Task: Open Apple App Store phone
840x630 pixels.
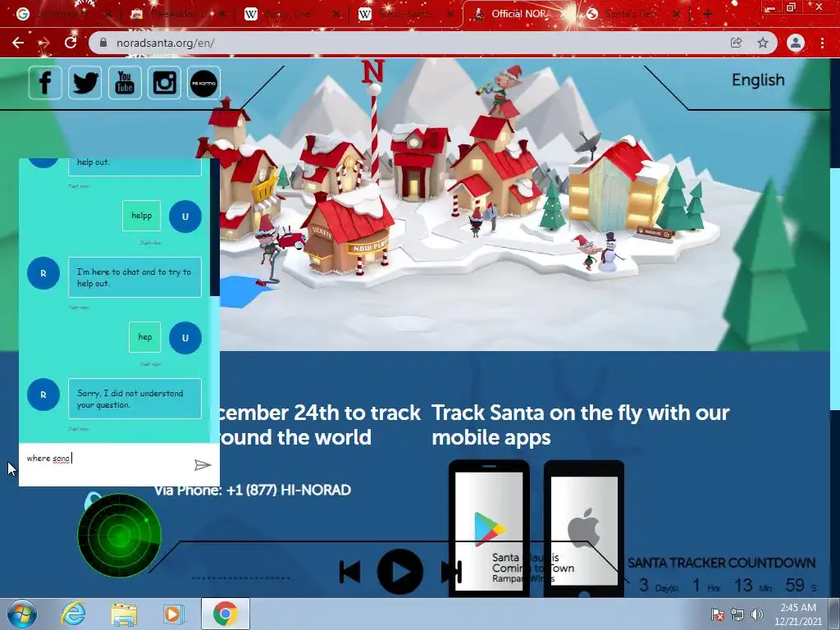Action: pyautogui.click(x=584, y=528)
